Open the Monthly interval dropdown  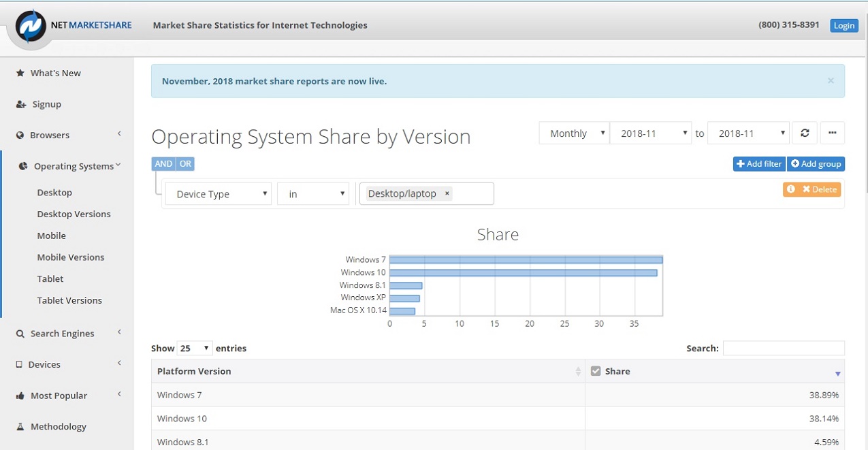[575, 133]
